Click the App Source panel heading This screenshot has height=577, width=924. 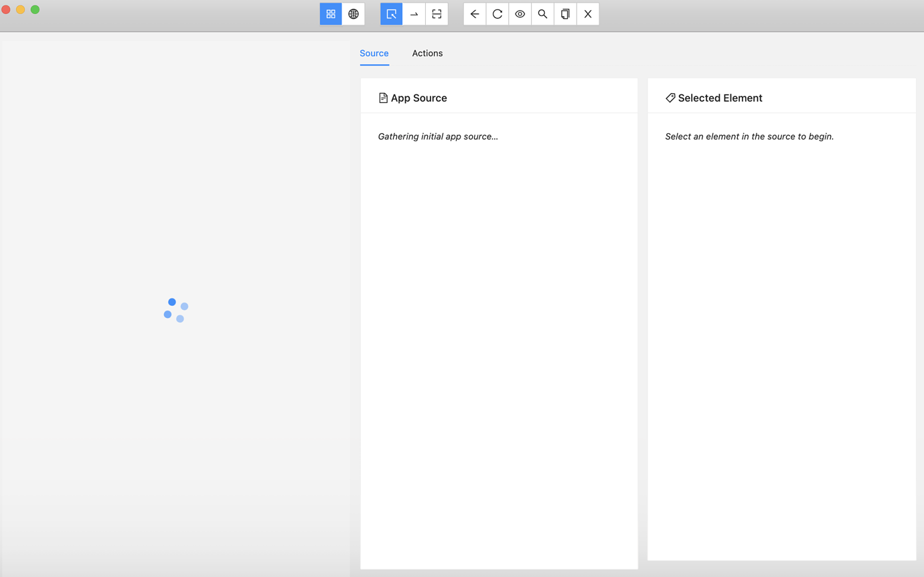pos(412,98)
